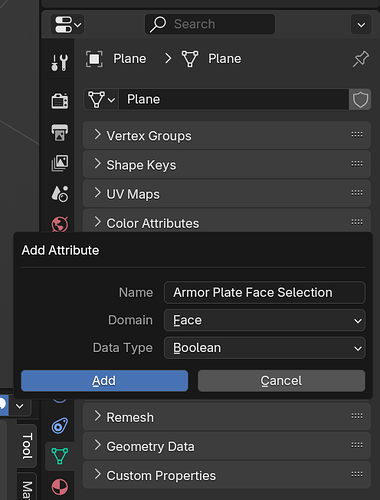380x500 pixels.
Task: Click the Add button in dialog
Action: click(x=104, y=381)
